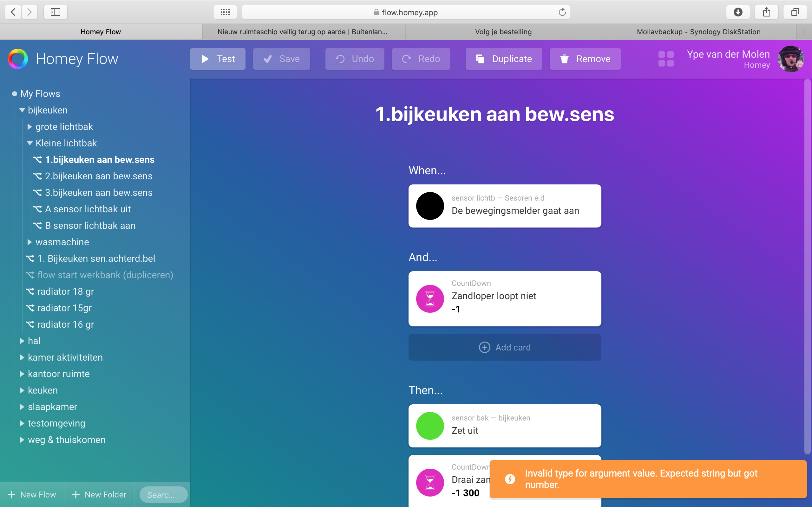Click the Duplicate button
This screenshot has width=812, height=507.
coord(504,59)
